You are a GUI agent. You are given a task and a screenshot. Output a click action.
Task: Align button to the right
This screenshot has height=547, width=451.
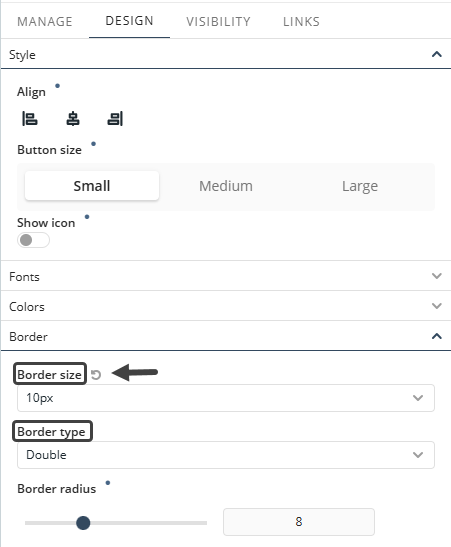tap(115, 119)
